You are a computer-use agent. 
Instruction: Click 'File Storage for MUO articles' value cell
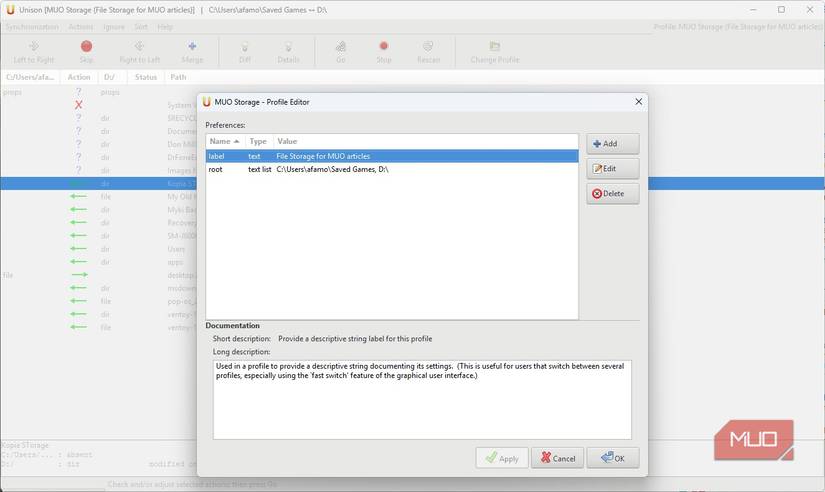pyautogui.click(x=323, y=156)
